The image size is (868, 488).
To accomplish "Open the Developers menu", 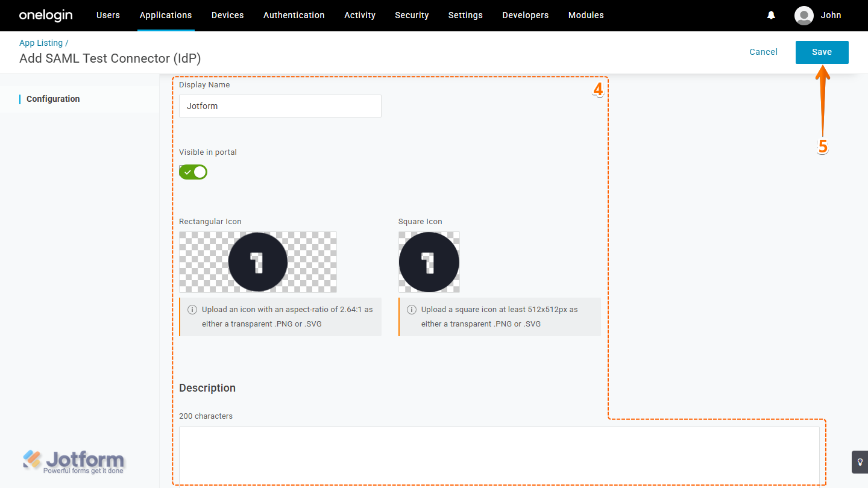I will click(x=526, y=15).
